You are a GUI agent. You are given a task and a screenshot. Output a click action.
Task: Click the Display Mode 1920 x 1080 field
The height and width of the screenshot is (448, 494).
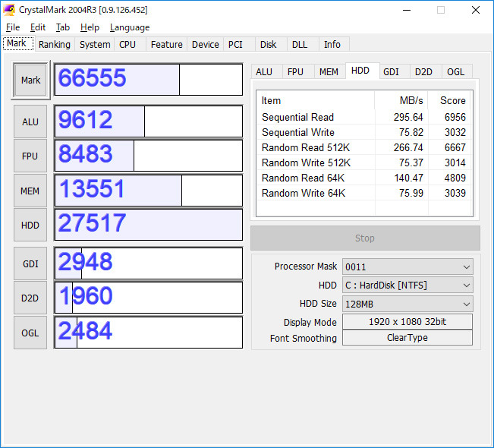(x=407, y=322)
